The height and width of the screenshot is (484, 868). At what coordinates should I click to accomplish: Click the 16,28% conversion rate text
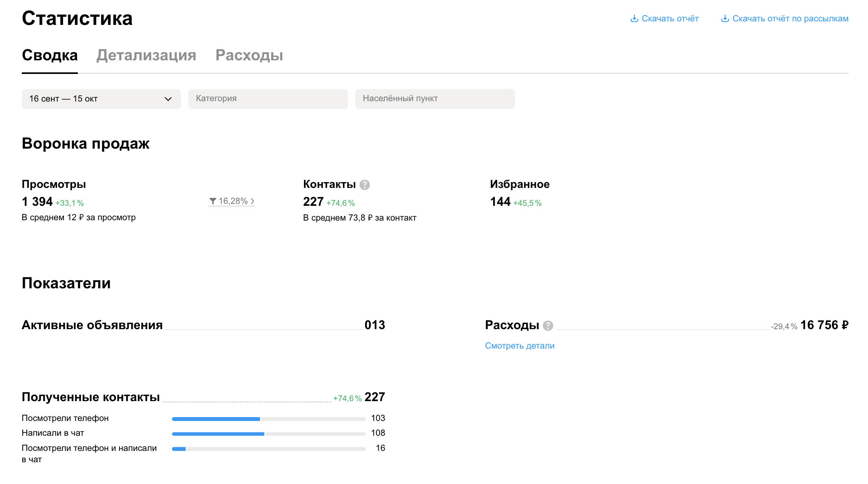(233, 201)
